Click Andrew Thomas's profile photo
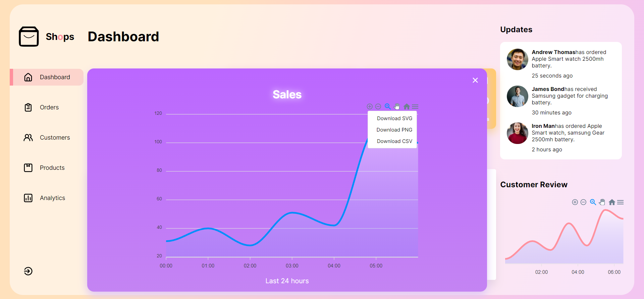The height and width of the screenshot is (299, 644). tap(518, 59)
